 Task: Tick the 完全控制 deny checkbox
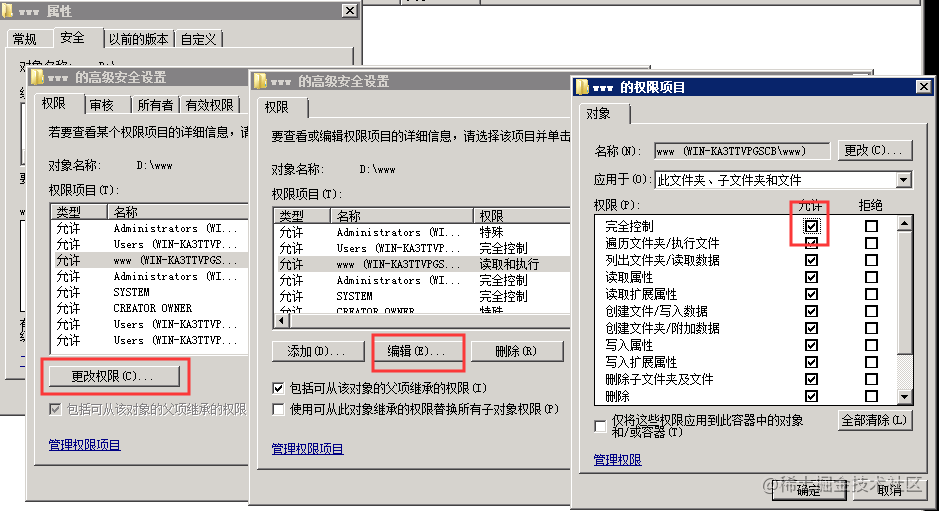871,227
